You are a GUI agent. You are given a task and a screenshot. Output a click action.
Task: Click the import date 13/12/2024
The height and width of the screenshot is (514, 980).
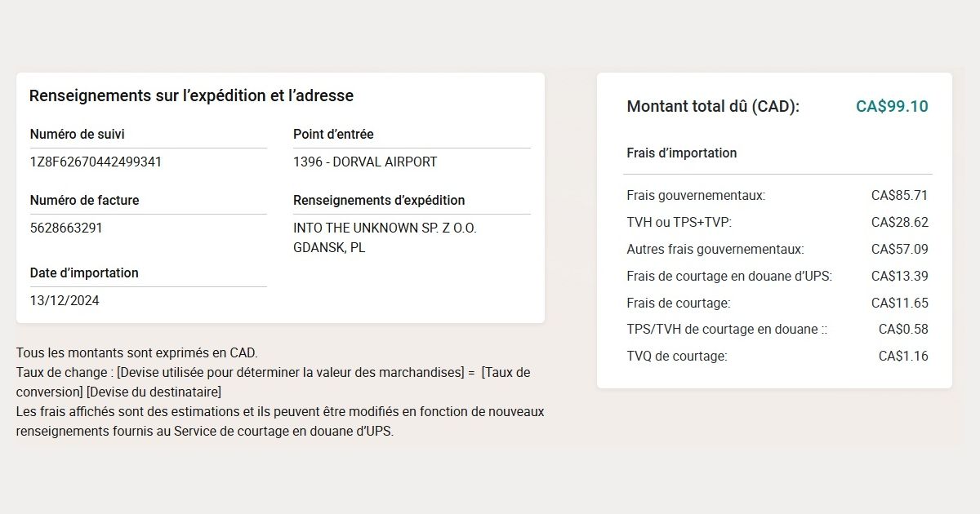pos(65,300)
